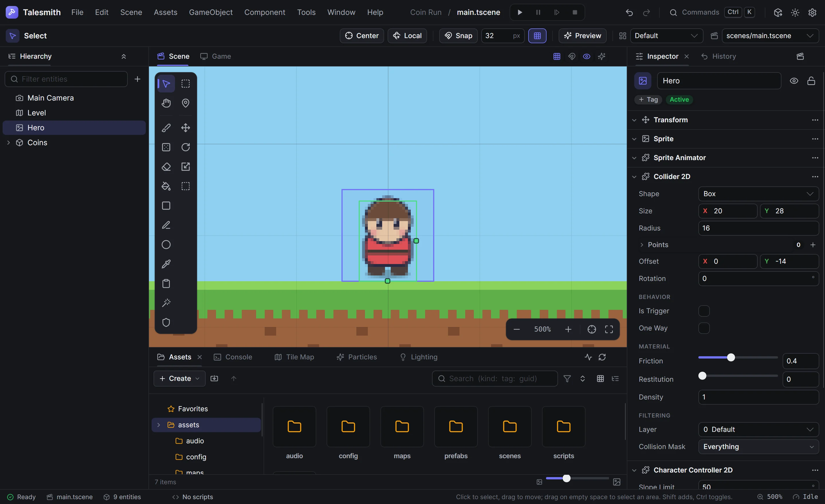Add a Tag to Hero

coord(648,99)
